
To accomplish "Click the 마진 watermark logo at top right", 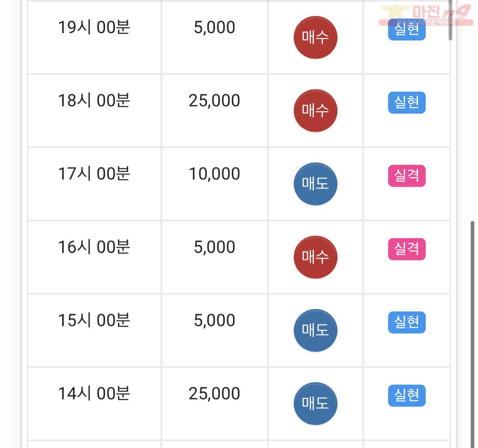I will click(426, 14).
